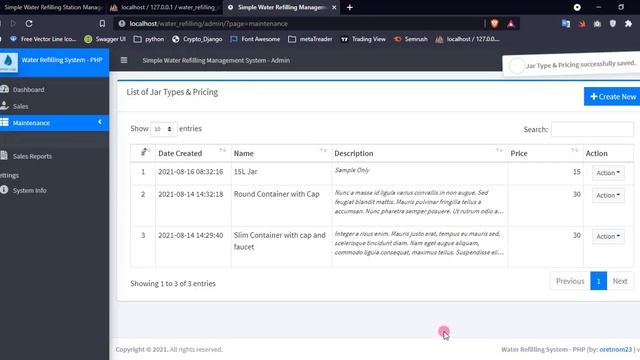Bookmark this page icon
Screen dimensions: 640x360
(x=102, y=24)
